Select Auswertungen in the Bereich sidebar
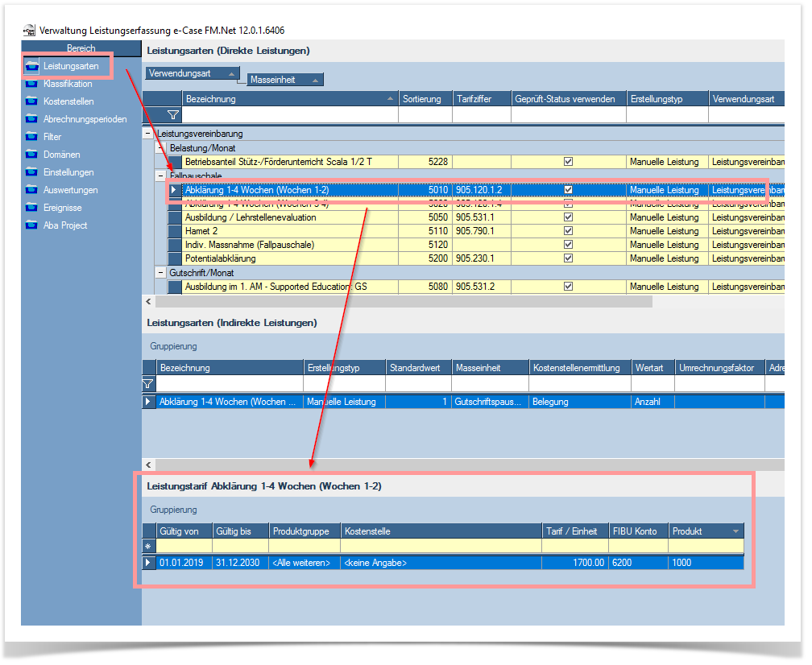This screenshot has height=665, width=812. tap(70, 190)
